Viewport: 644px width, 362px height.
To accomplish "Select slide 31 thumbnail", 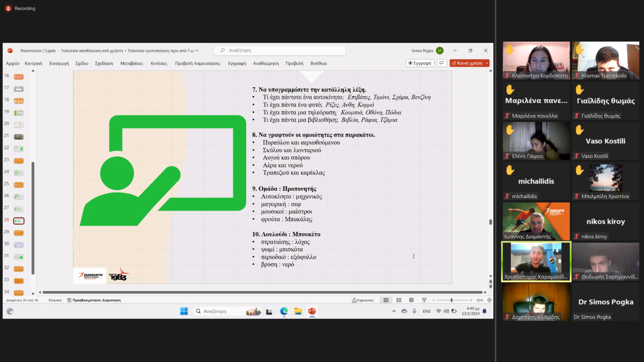I will point(19,257).
